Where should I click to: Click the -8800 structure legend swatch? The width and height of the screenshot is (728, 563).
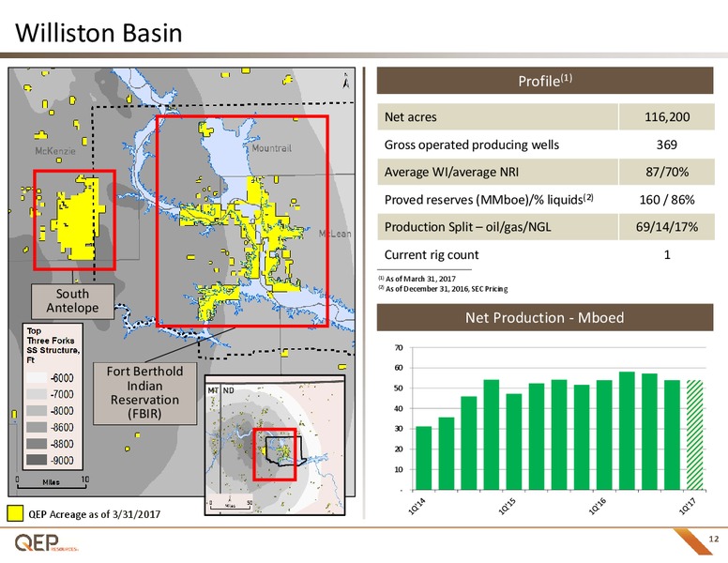(x=37, y=444)
